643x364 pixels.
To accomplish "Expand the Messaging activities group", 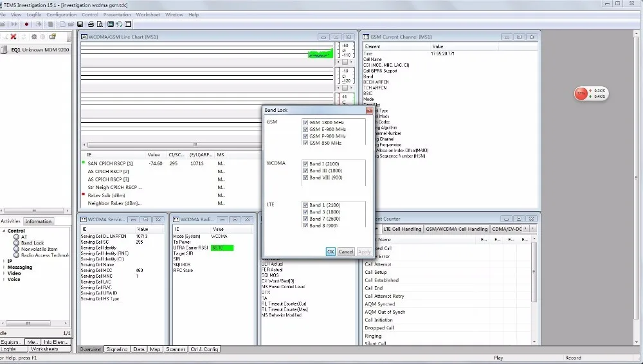I will [4, 267].
